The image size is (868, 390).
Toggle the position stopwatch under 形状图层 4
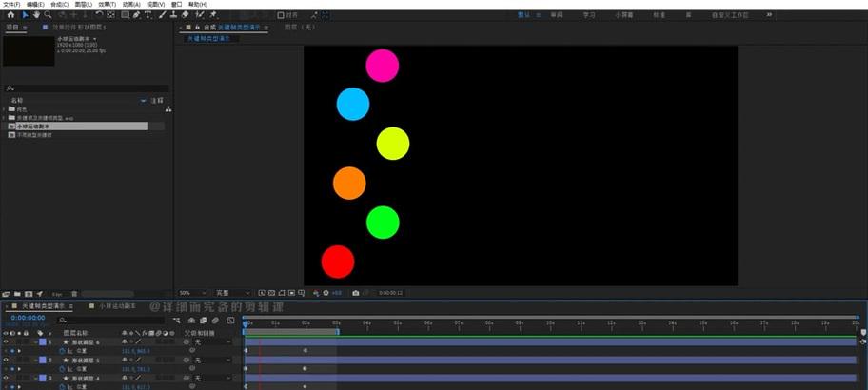[62, 387]
